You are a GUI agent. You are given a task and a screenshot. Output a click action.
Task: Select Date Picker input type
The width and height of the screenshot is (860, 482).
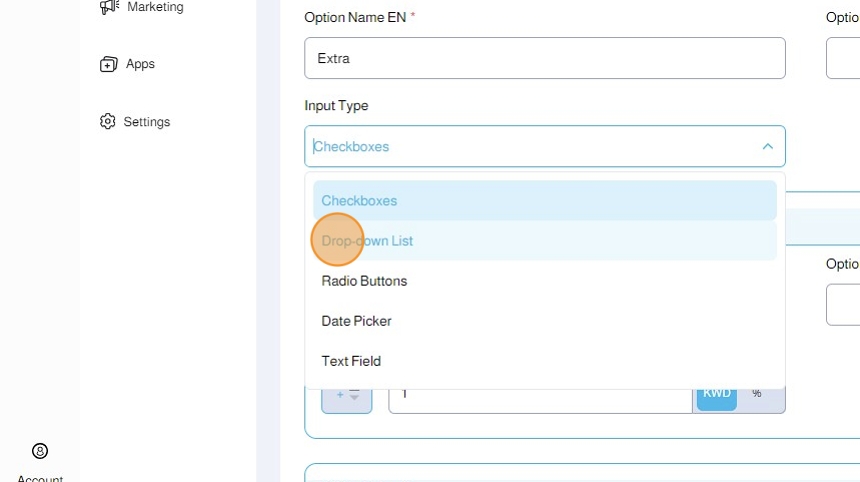545,321
